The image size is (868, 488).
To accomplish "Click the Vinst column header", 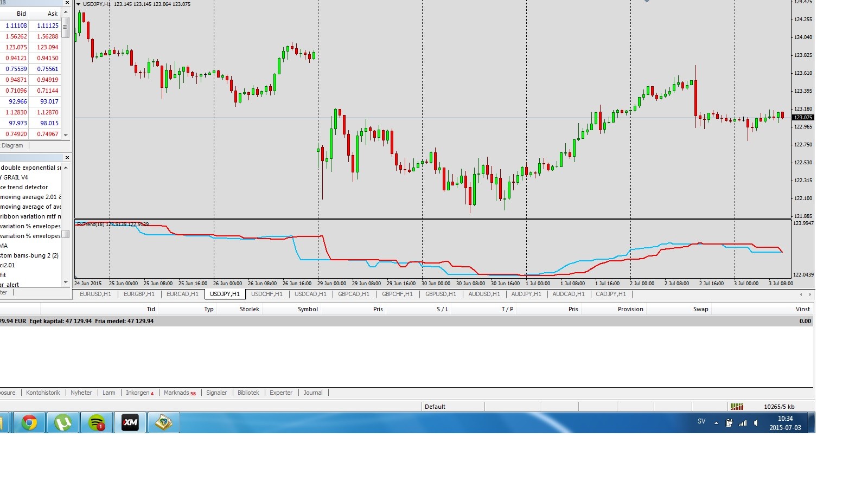I will [802, 309].
